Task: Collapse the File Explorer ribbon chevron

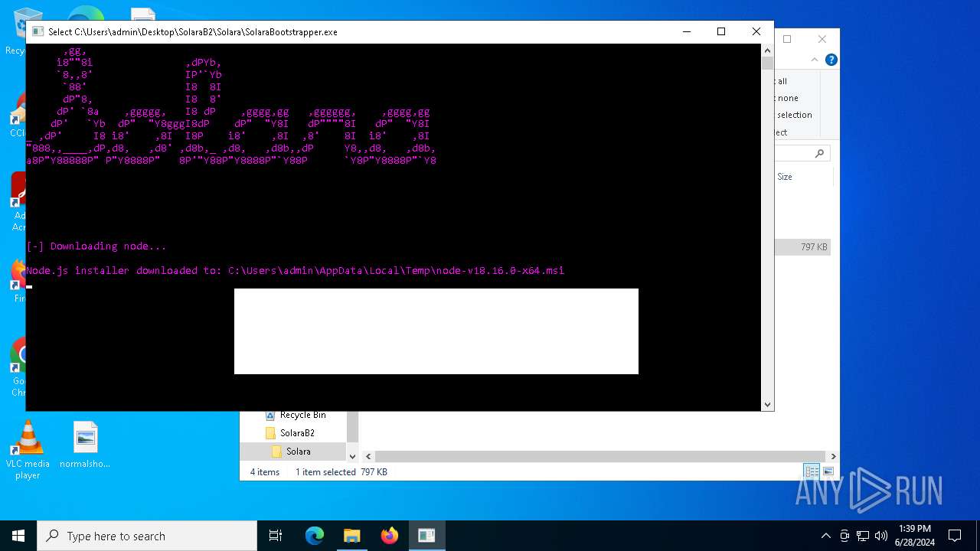Action: point(816,60)
